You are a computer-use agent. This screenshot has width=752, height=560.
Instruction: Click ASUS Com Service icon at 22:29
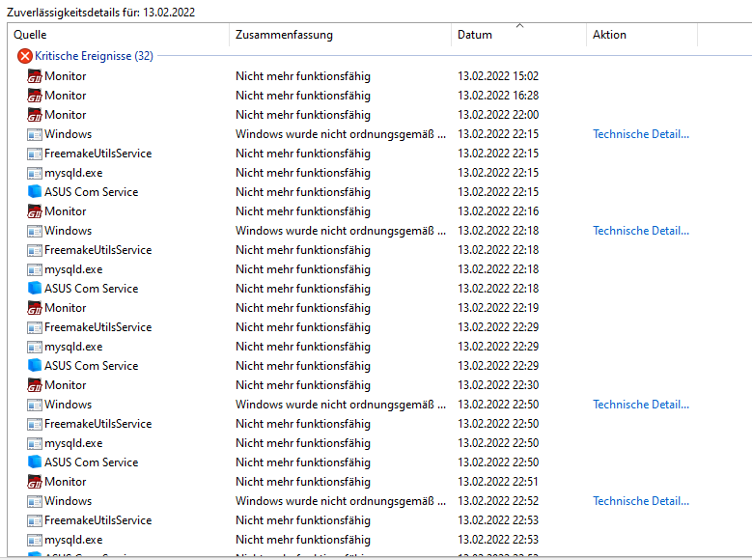point(35,366)
